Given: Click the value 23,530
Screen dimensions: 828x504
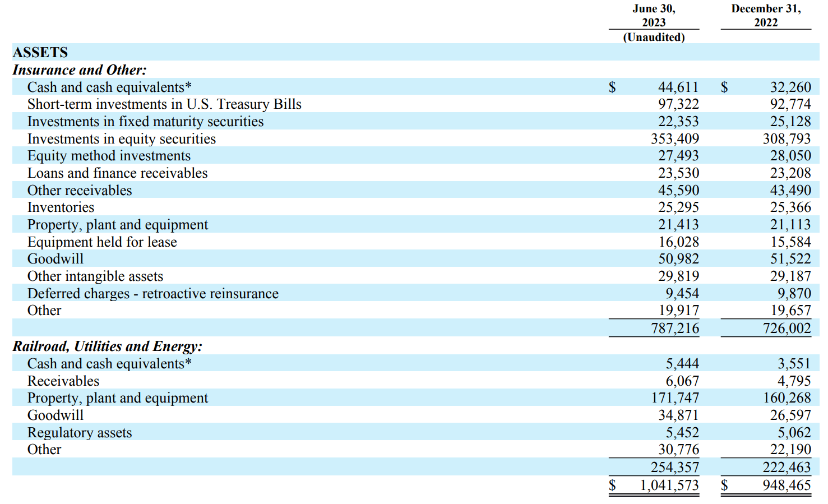Looking at the screenshot, I should click(678, 173).
